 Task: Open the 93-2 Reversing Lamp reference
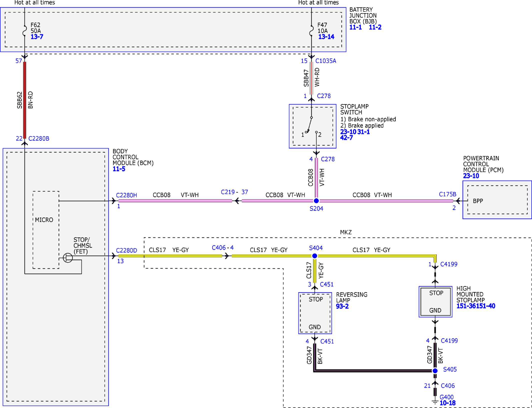point(342,306)
